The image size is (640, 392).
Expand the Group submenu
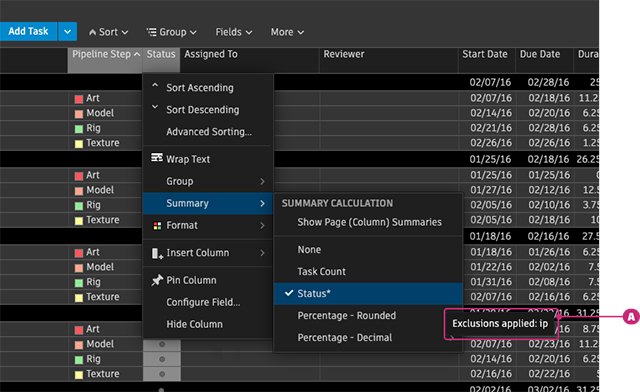pyautogui.click(x=208, y=181)
